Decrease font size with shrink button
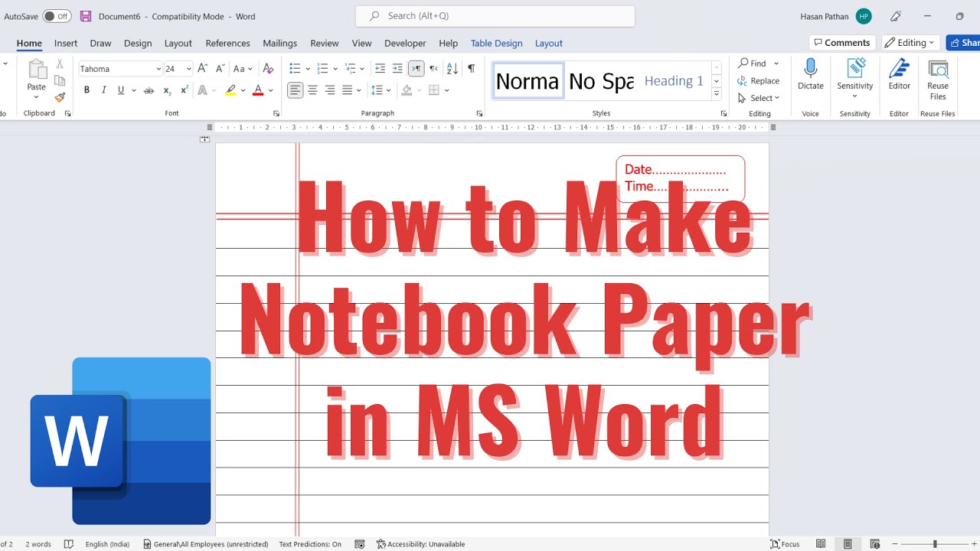Viewport: 980px width, 551px height. [219, 69]
